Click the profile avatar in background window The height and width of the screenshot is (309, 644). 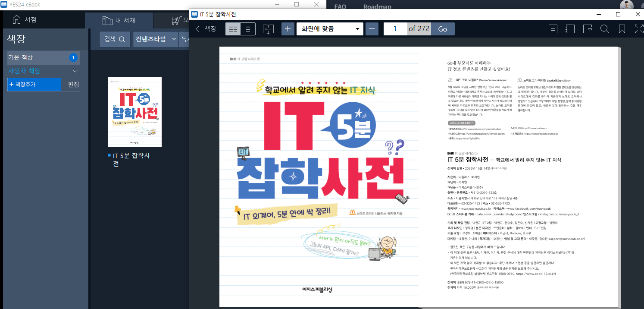click(x=627, y=5)
